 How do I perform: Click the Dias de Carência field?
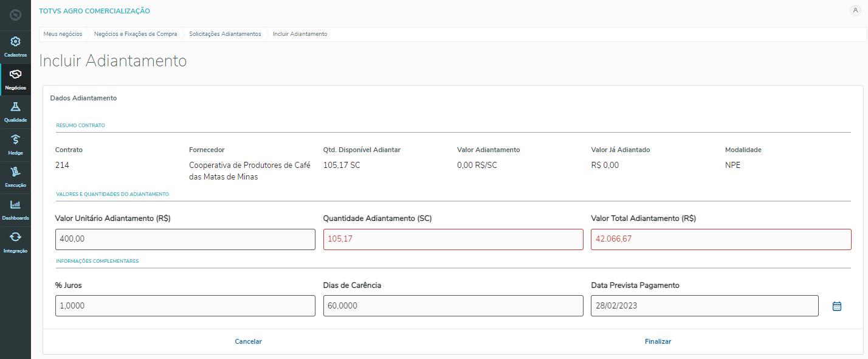pyautogui.click(x=453, y=305)
